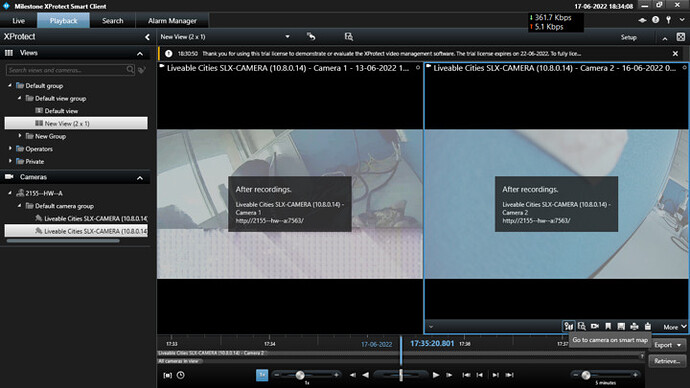Set start and end time selection mode
This screenshot has height=388, width=690.
pyautogui.click(x=168, y=375)
